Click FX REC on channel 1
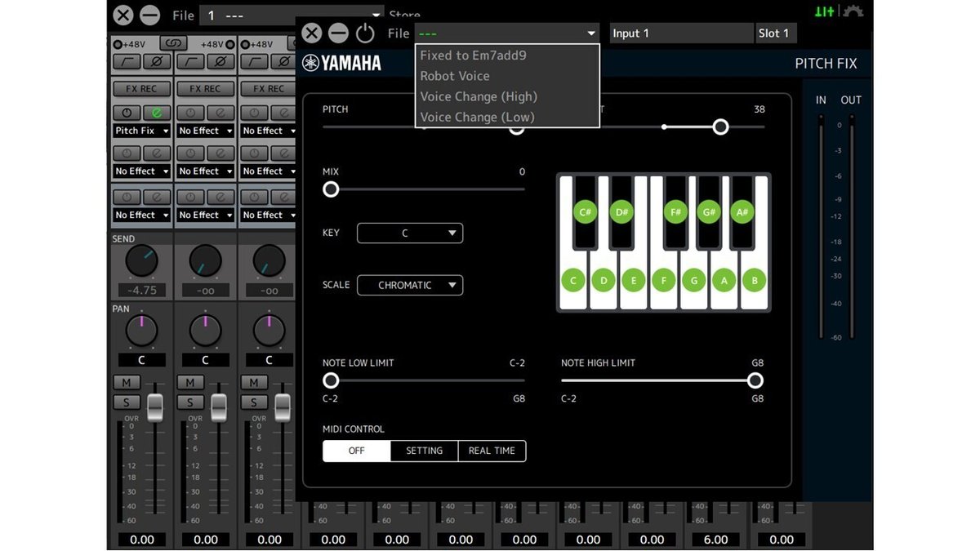Viewport: 980px width, 551px height. point(142,88)
